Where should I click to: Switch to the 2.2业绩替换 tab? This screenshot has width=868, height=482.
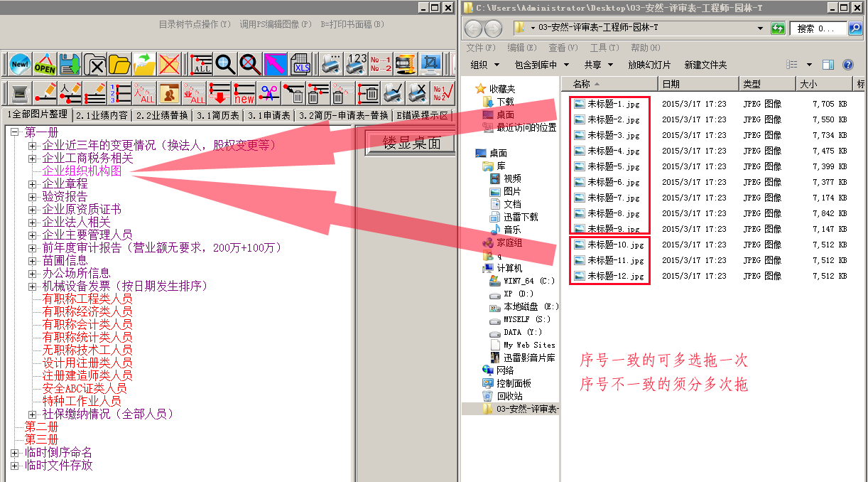(162, 115)
